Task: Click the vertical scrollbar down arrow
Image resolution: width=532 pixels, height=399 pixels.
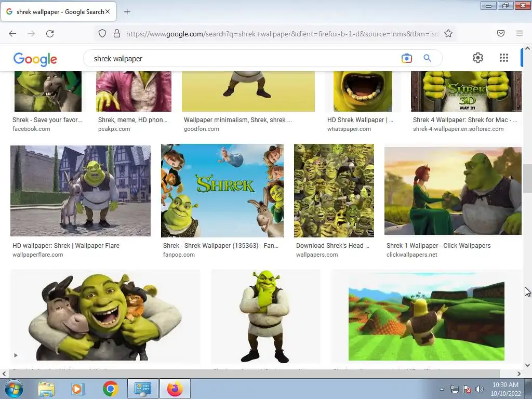Action: pyautogui.click(x=528, y=365)
